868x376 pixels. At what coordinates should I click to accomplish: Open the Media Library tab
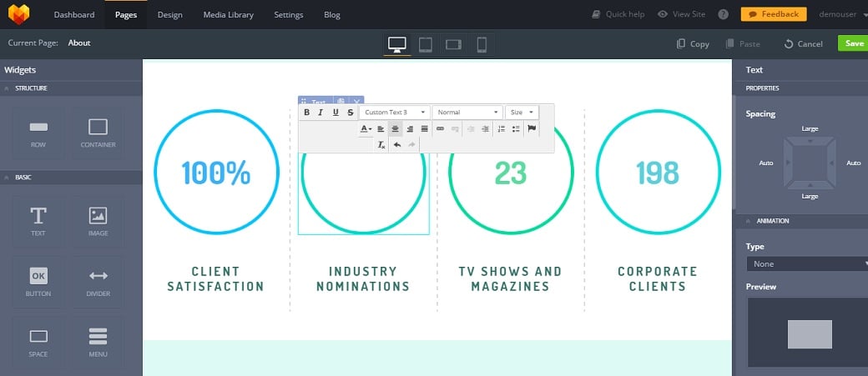pyautogui.click(x=229, y=15)
